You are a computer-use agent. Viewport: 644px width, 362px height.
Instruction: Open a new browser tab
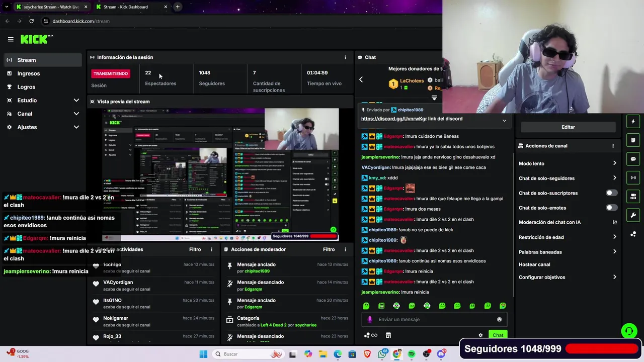[x=178, y=7]
